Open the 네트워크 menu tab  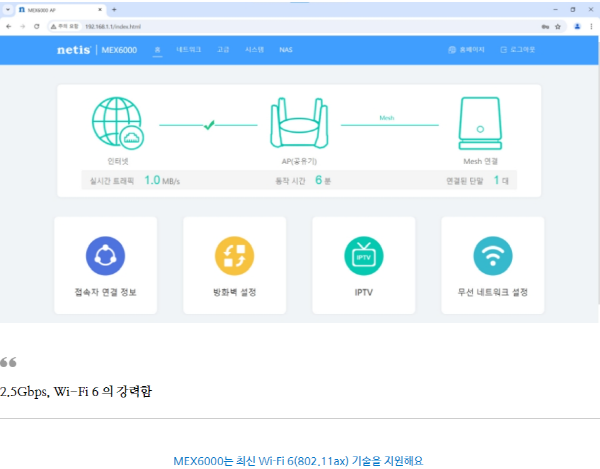188,50
